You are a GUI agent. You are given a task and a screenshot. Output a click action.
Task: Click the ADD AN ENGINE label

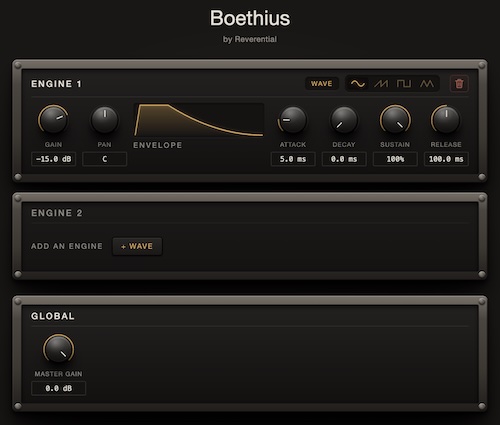coord(67,246)
